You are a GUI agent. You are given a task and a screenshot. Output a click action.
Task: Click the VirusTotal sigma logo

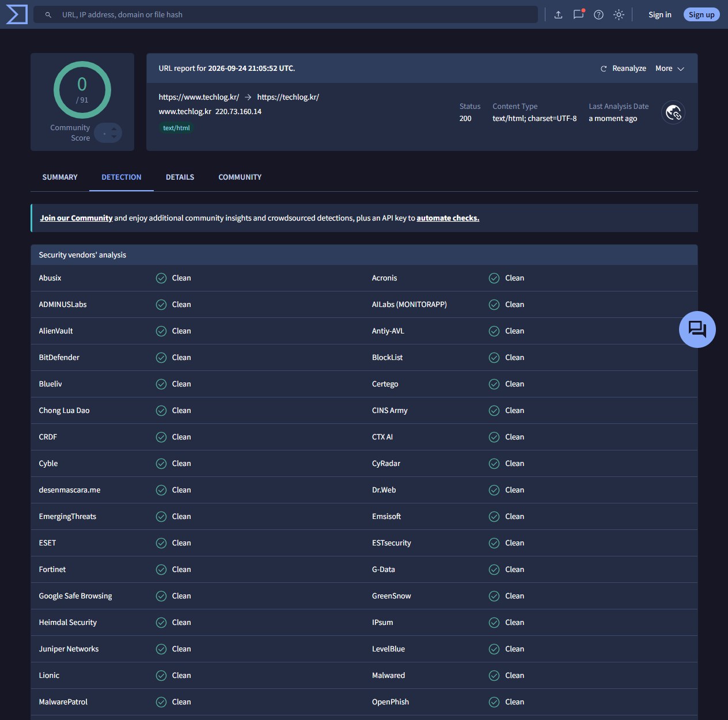point(17,14)
